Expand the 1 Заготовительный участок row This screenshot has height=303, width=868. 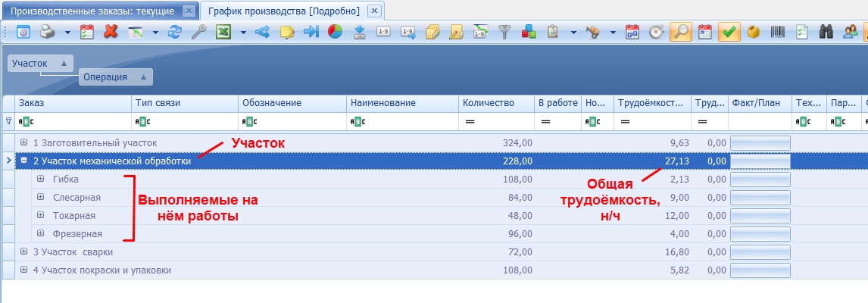[23, 142]
